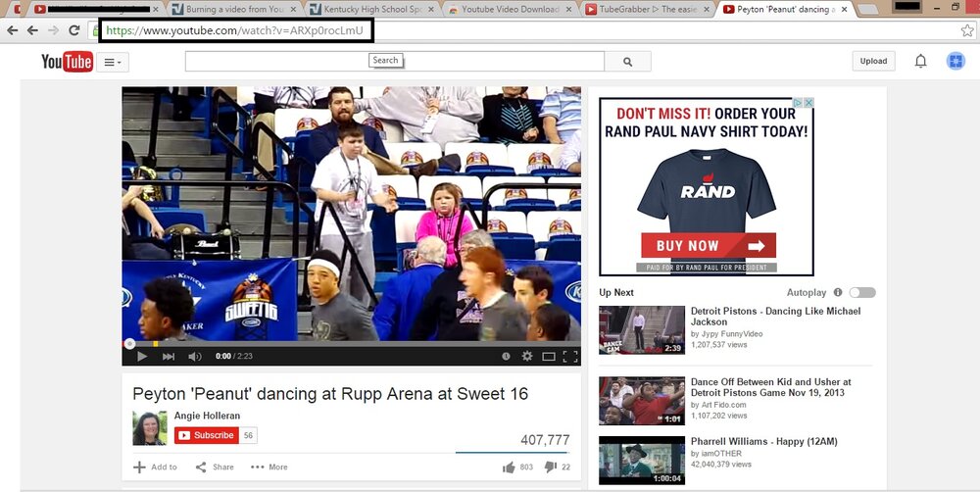Click the magnifier search button
This screenshot has height=492, width=980.
627,62
